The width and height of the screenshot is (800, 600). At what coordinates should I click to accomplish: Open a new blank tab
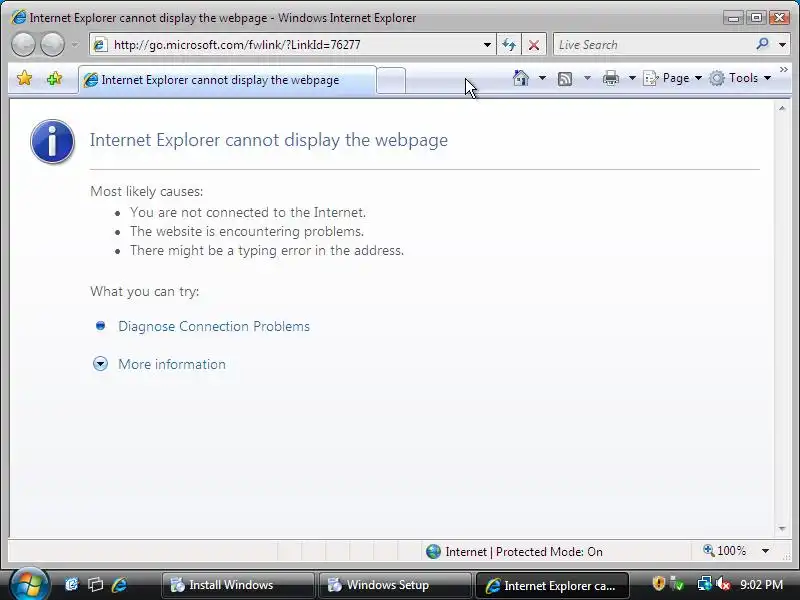point(391,81)
